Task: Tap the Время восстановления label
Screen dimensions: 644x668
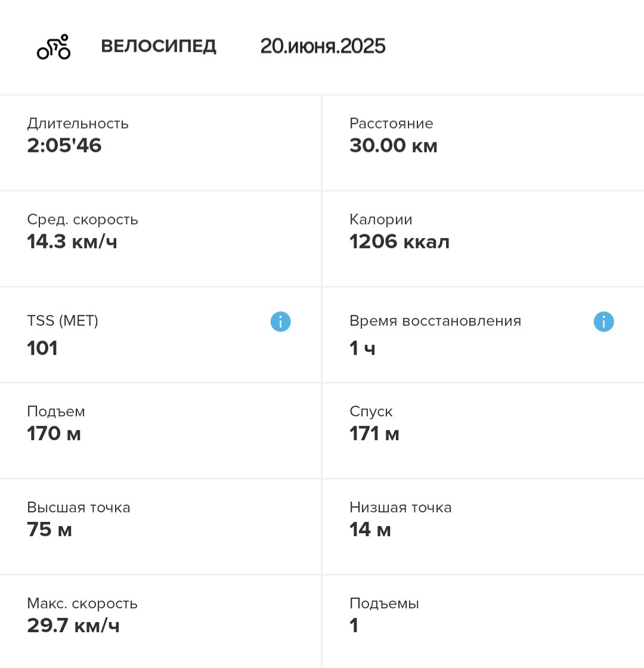Action: 435,320
